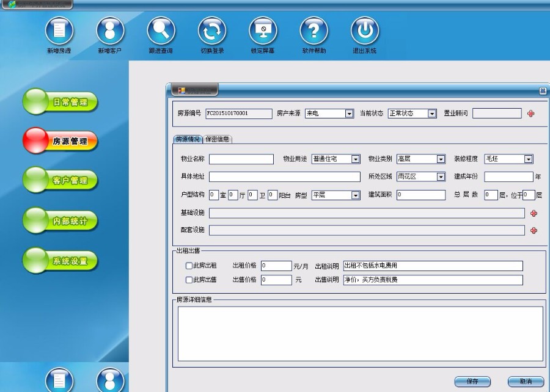Select 客户管理 in the left sidebar

point(61,181)
